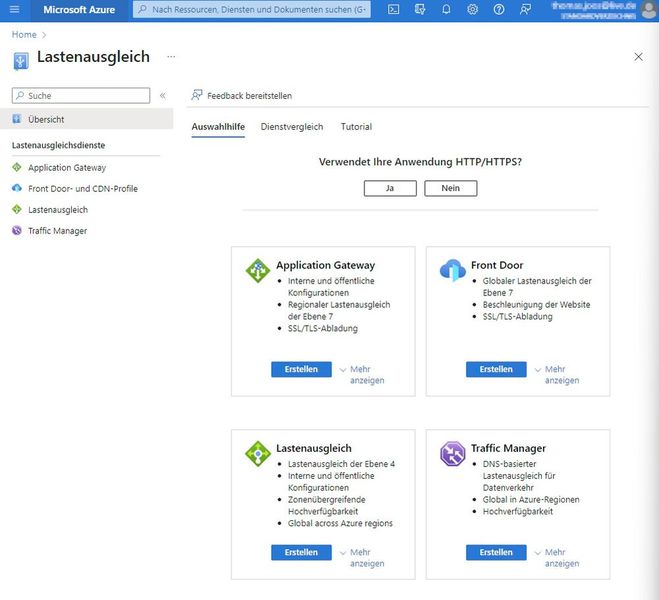The width and height of the screenshot is (659, 600).
Task: Click Erstellen on Lastenausgleich card
Action: point(301,553)
